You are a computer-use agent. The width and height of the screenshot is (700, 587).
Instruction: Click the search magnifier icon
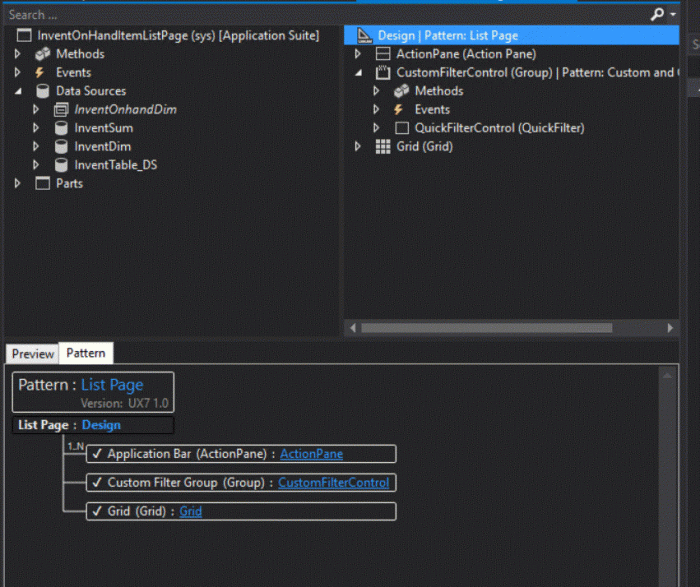[x=657, y=15]
